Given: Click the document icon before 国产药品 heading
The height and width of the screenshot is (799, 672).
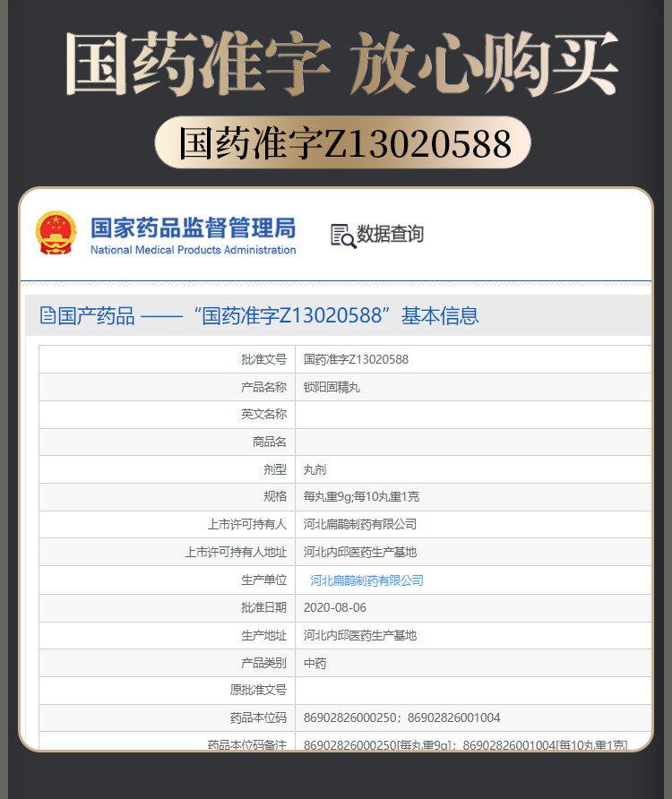Looking at the screenshot, I should pos(47,315).
